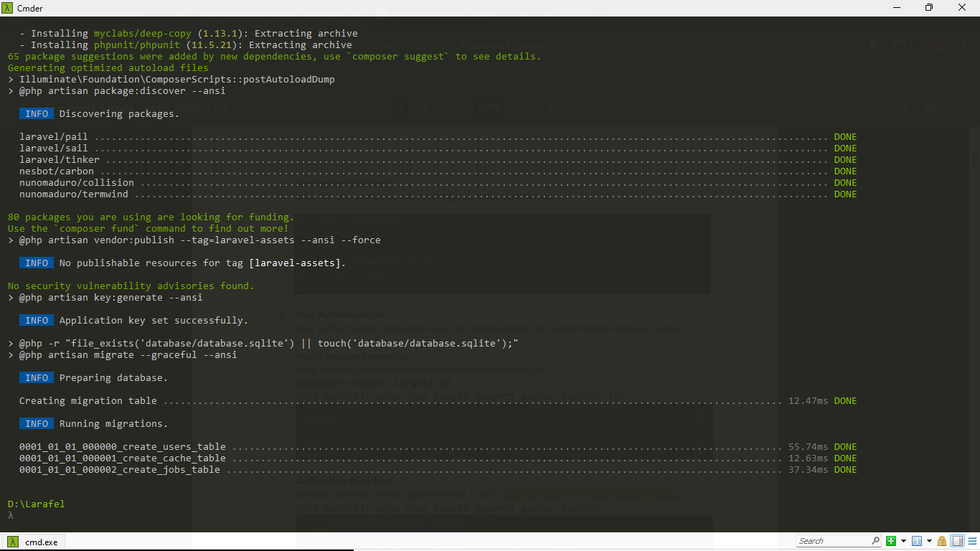
Task: Minimize the Cmder window
Action: [x=895, y=8]
